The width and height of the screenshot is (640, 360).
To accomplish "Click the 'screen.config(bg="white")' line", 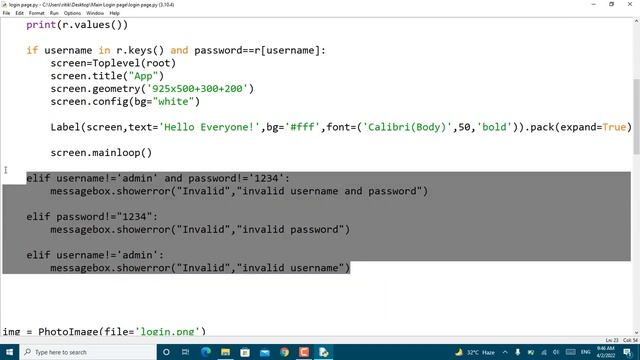I will coord(125,101).
